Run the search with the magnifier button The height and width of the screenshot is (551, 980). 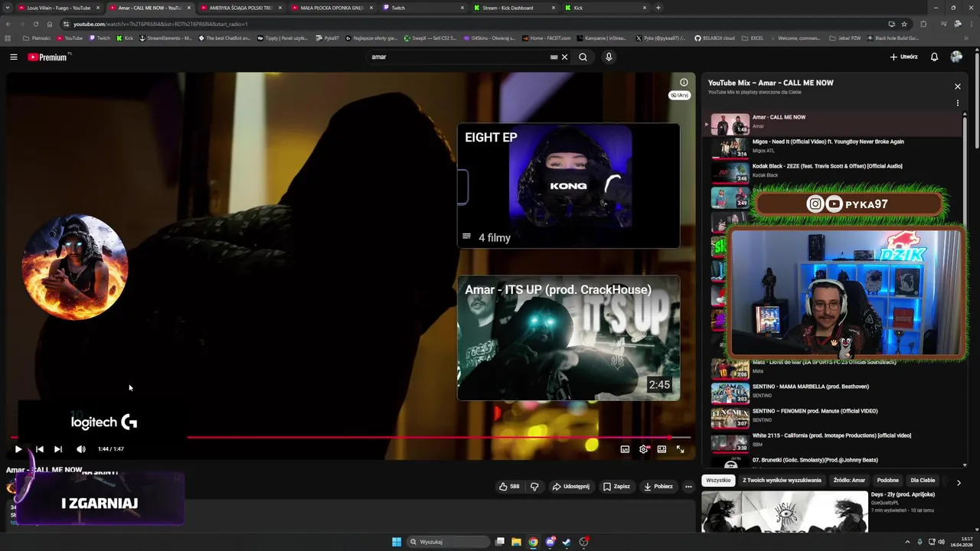coord(583,57)
